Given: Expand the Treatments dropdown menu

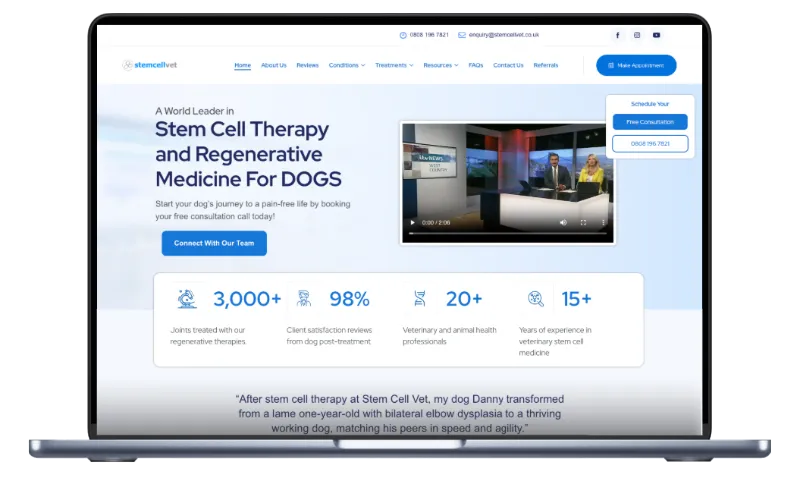Looking at the screenshot, I should [x=394, y=65].
